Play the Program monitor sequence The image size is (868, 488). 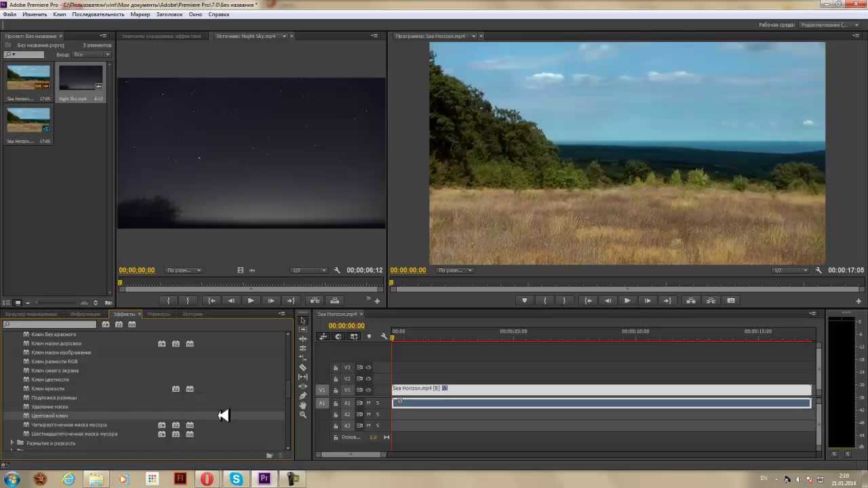(x=627, y=301)
